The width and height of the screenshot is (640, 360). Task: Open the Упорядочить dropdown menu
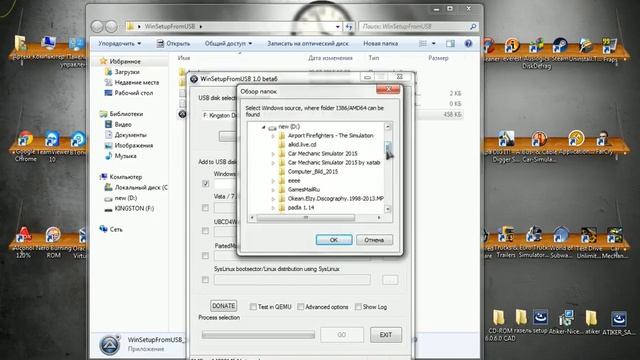(x=120, y=43)
